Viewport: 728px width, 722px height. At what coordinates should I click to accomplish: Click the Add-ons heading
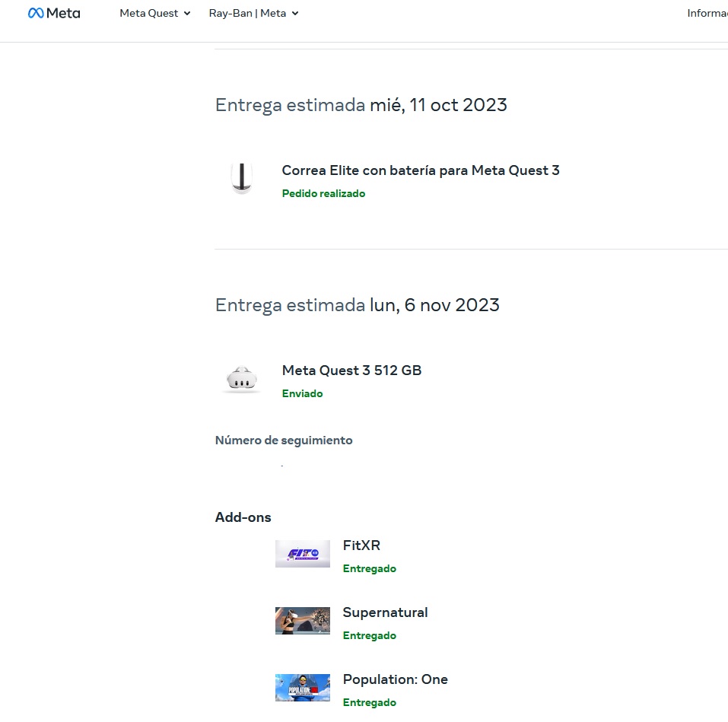pos(243,517)
